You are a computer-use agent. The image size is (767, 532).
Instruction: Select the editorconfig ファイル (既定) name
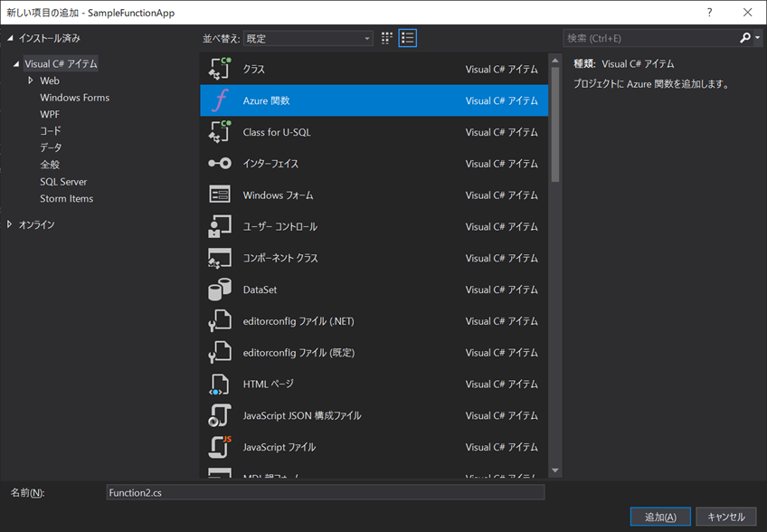coord(298,352)
